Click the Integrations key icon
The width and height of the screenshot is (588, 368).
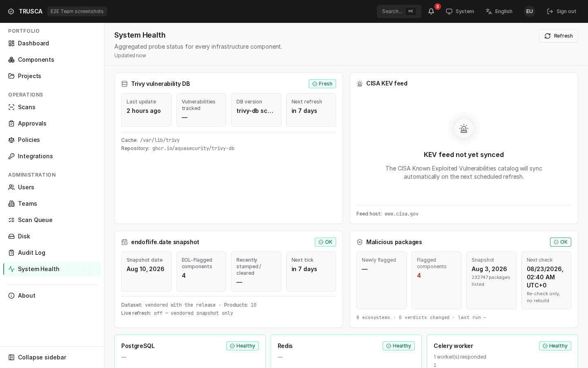(x=11, y=156)
